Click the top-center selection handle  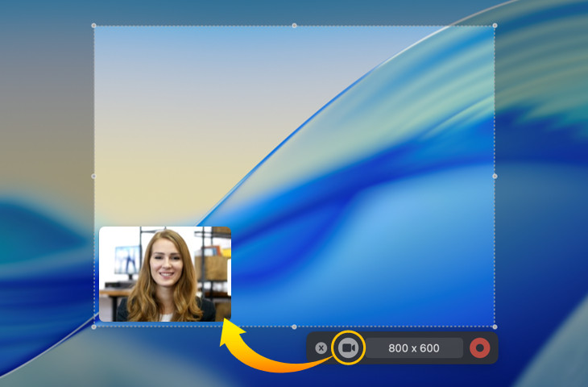pos(294,26)
